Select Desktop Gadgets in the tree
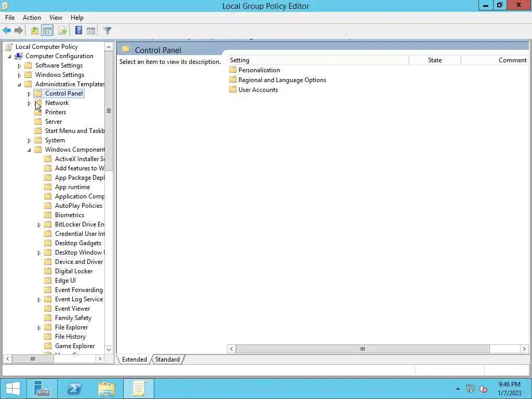Image resolution: width=532 pixels, height=399 pixels. point(78,243)
